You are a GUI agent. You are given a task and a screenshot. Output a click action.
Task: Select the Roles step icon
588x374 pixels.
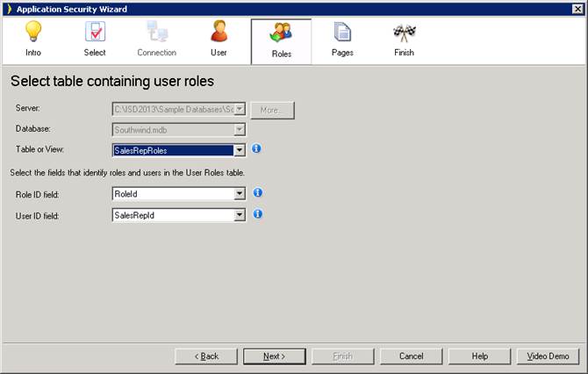pyautogui.click(x=281, y=33)
